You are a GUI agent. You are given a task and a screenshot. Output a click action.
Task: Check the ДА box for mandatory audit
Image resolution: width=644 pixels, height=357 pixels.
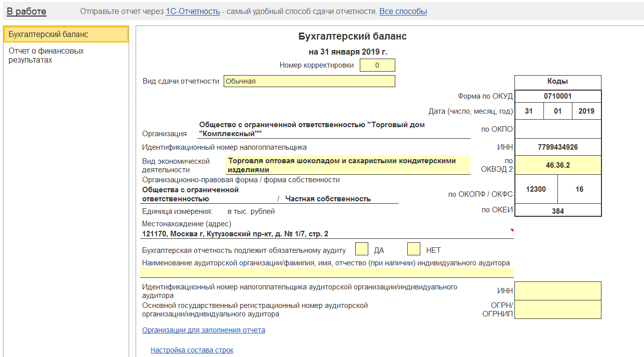(x=362, y=249)
